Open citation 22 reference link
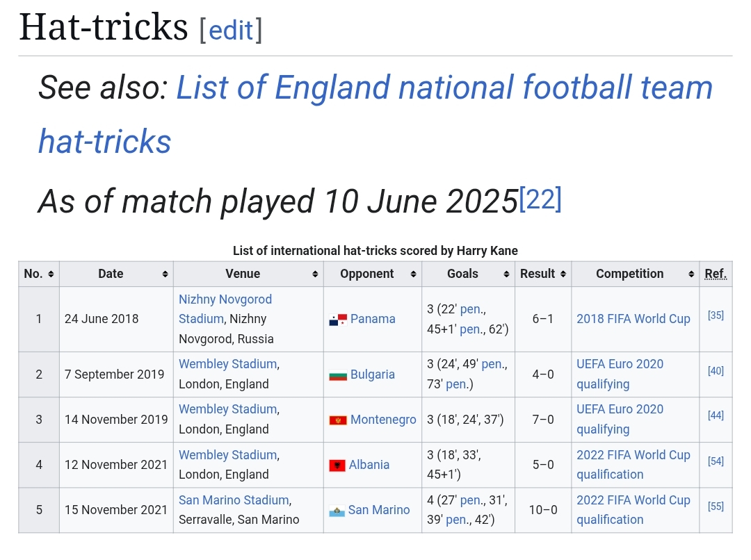Screen dimensions: 751x560 (540, 199)
